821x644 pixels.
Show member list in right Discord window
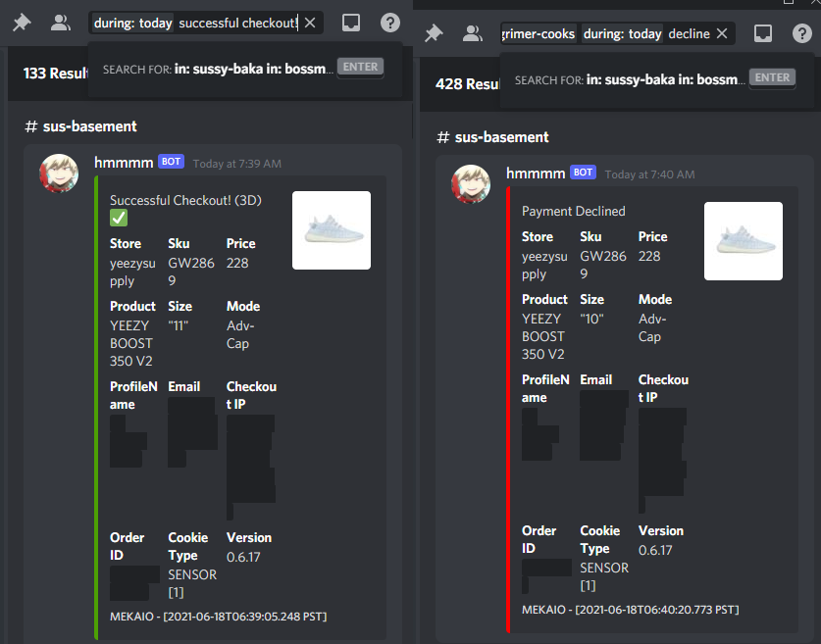(x=472, y=33)
